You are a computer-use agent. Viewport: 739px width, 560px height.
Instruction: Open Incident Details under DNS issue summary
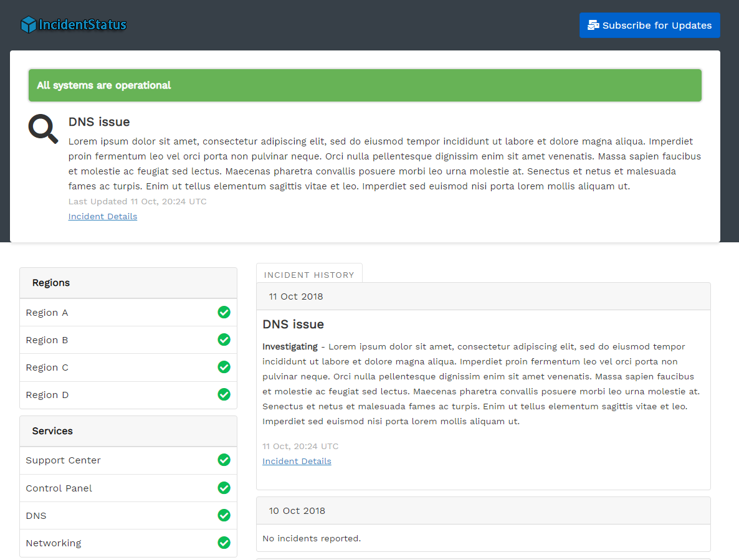coord(102,216)
